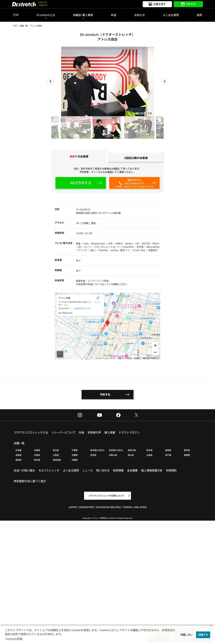This screenshot has height=644, width=215.
Task: Open the X (Twitter) social icon
Action: (136, 415)
